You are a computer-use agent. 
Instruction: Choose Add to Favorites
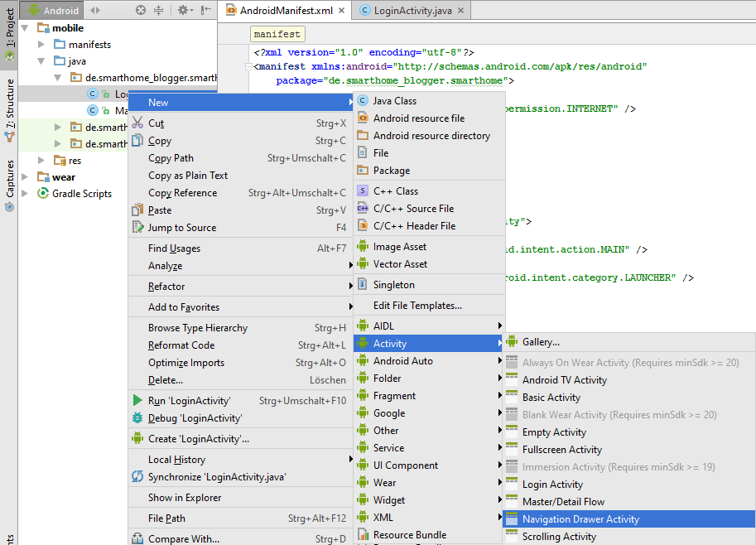tap(241, 306)
